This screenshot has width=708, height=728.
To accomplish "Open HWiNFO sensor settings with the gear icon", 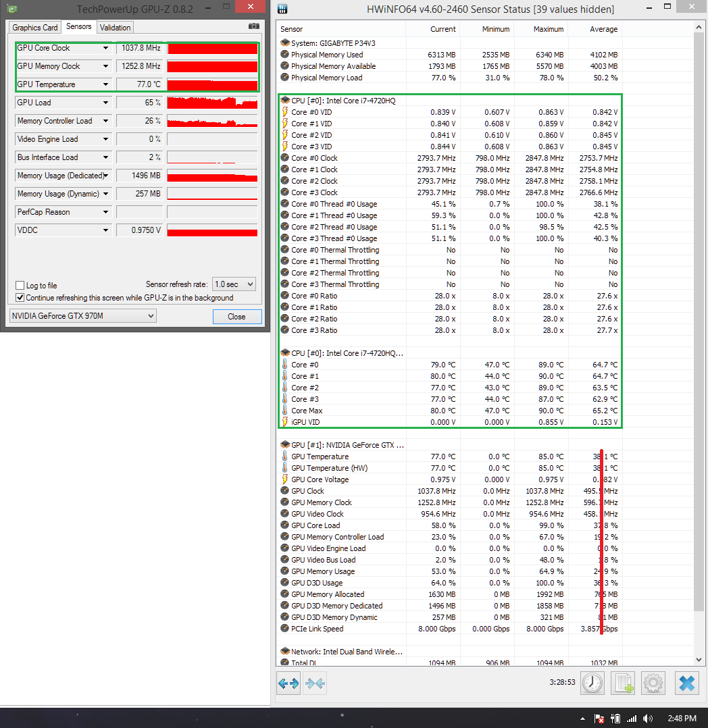I will (653, 683).
